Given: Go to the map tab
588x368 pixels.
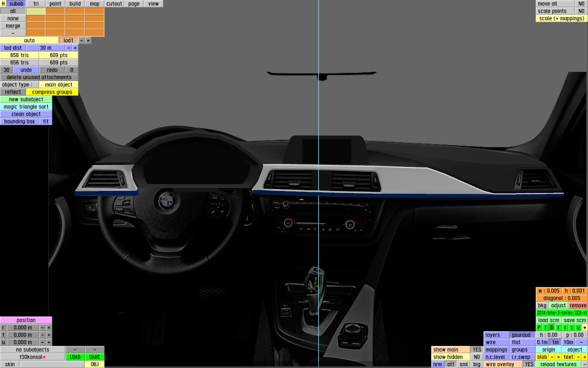Looking at the screenshot, I should click(x=95, y=4).
